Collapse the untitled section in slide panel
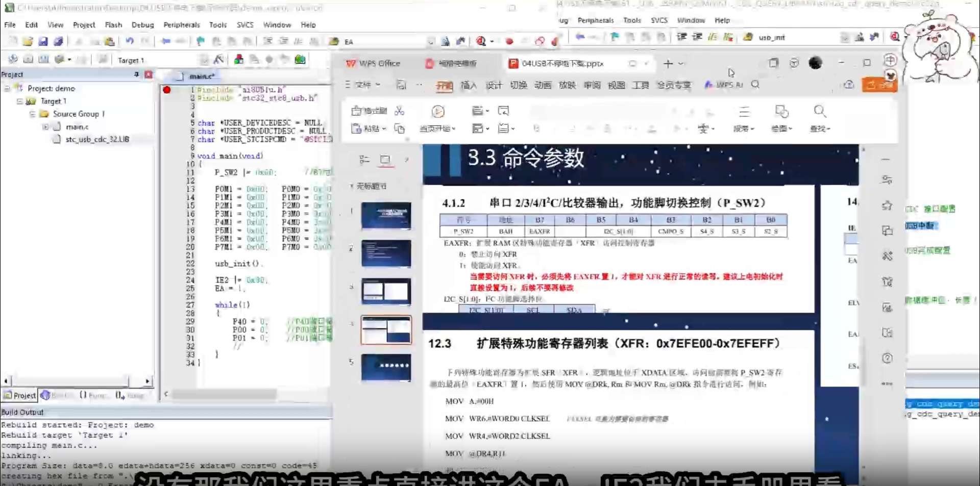 click(x=351, y=186)
